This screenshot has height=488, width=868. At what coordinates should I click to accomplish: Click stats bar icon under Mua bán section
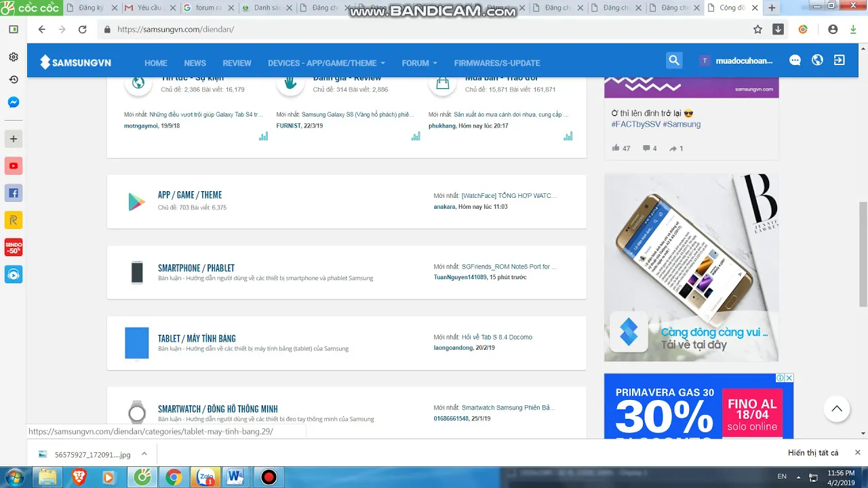[x=568, y=136]
